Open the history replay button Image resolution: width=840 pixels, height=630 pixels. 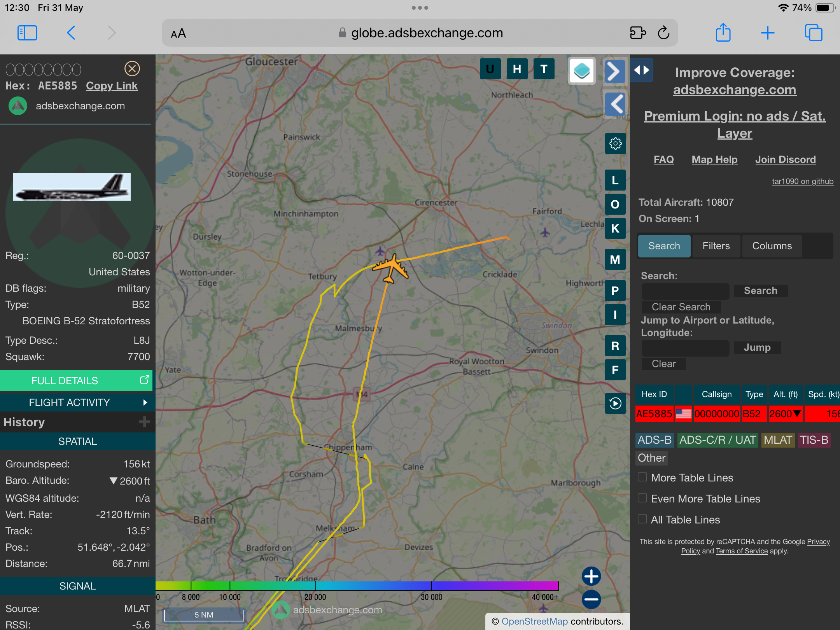615,403
